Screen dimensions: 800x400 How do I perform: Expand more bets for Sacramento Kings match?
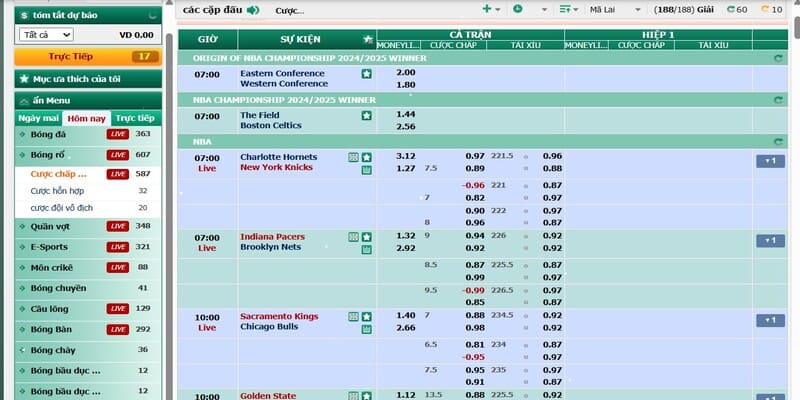(x=770, y=320)
